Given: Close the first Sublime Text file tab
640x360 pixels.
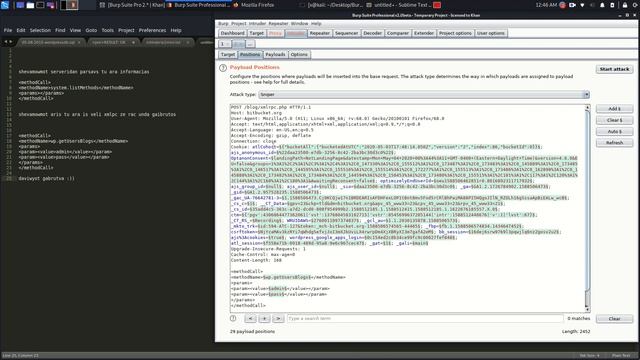Looking at the screenshot, I should point(79,42).
